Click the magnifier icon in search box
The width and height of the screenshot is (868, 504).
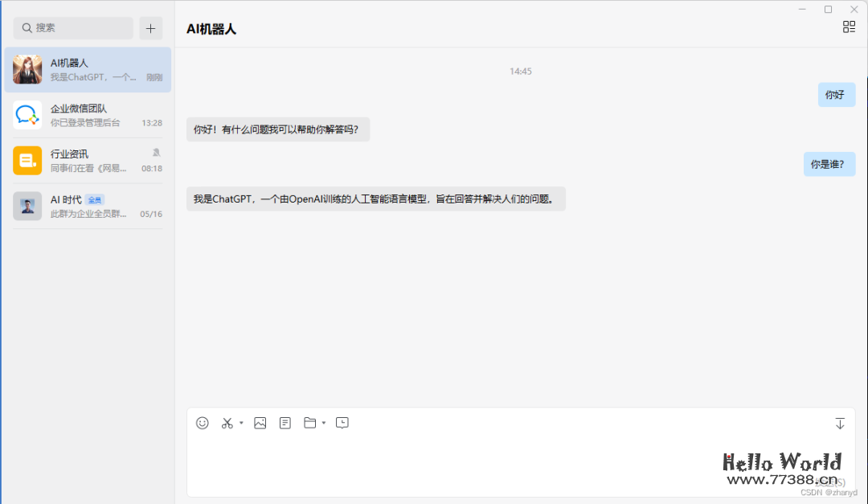(27, 27)
